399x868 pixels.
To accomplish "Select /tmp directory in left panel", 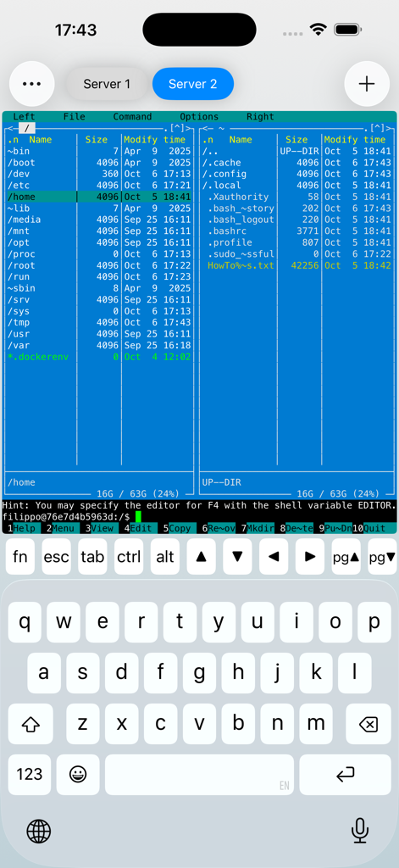I will click(98, 322).
